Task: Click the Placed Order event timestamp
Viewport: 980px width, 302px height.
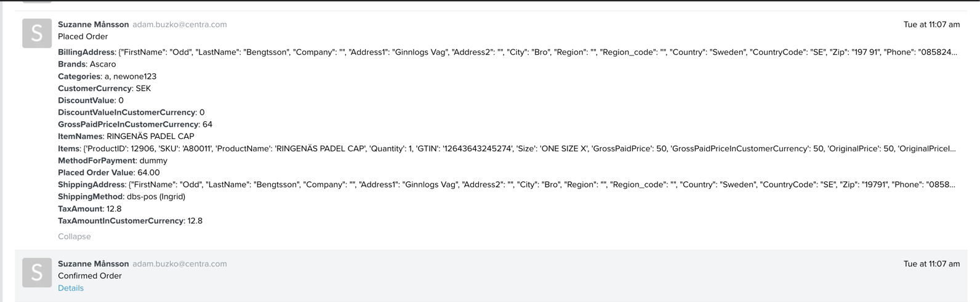Action: coord(931,25)
